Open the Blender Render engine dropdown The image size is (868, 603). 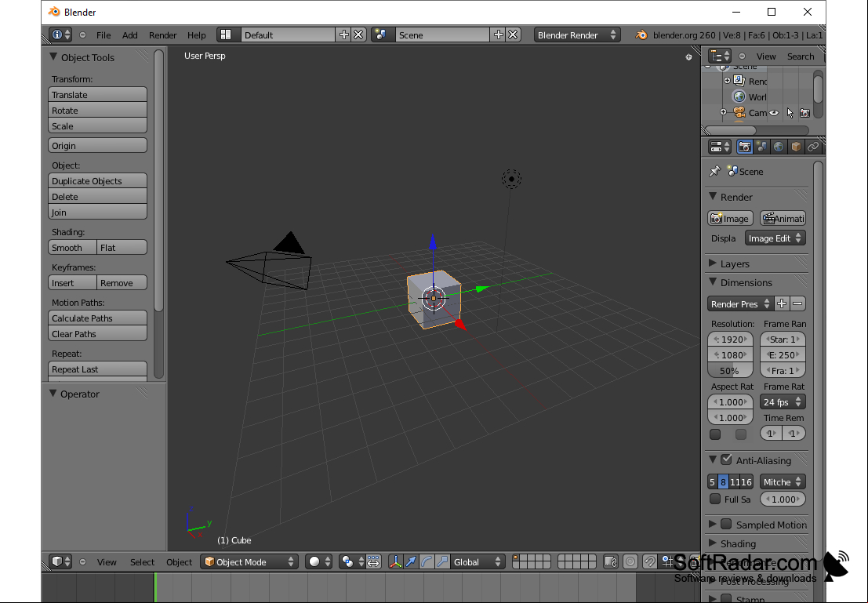point(577,35)
